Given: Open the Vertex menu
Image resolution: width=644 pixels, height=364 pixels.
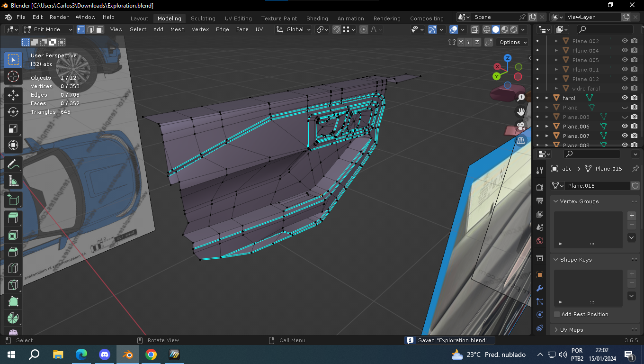Looking at the screenshot, I should pyautogui.click(x=200, y=29).
